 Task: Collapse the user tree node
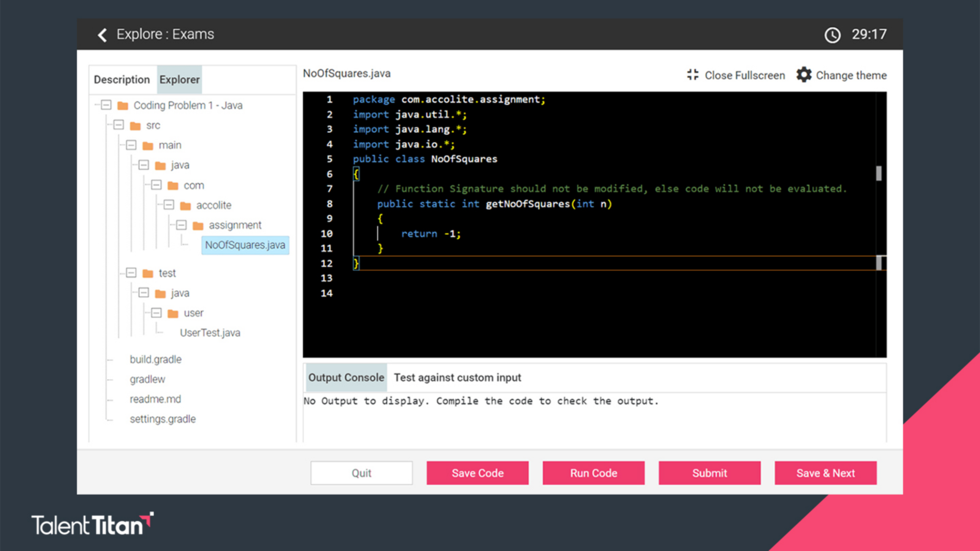156,313
